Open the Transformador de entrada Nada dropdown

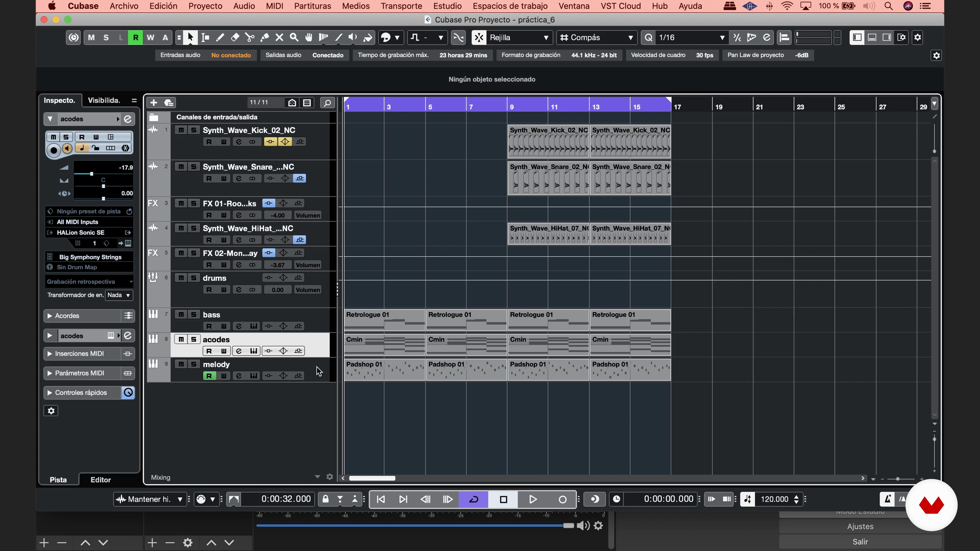[119, 295]
